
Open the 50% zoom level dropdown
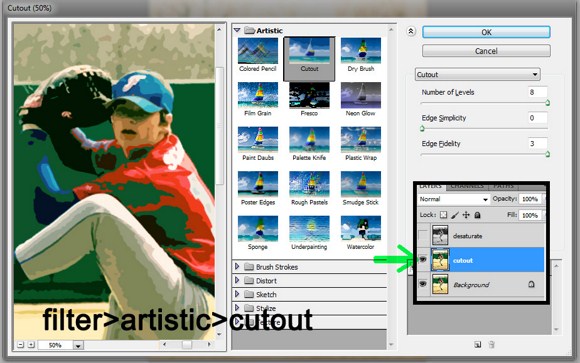[78, 345]
